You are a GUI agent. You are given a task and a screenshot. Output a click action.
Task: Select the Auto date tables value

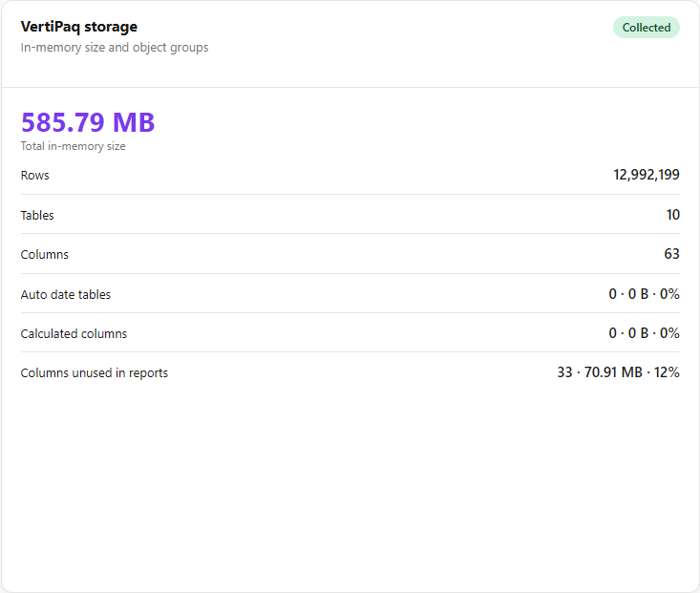[x=644, y=294]
